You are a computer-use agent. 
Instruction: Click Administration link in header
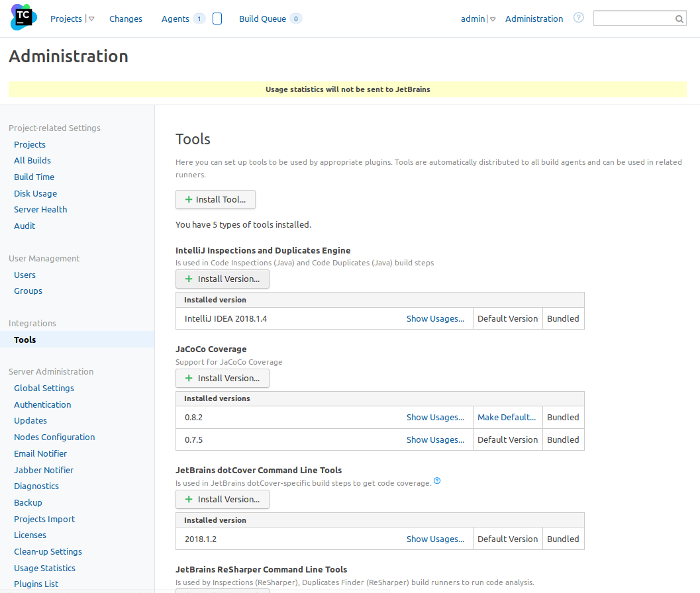tap(534, 19)
